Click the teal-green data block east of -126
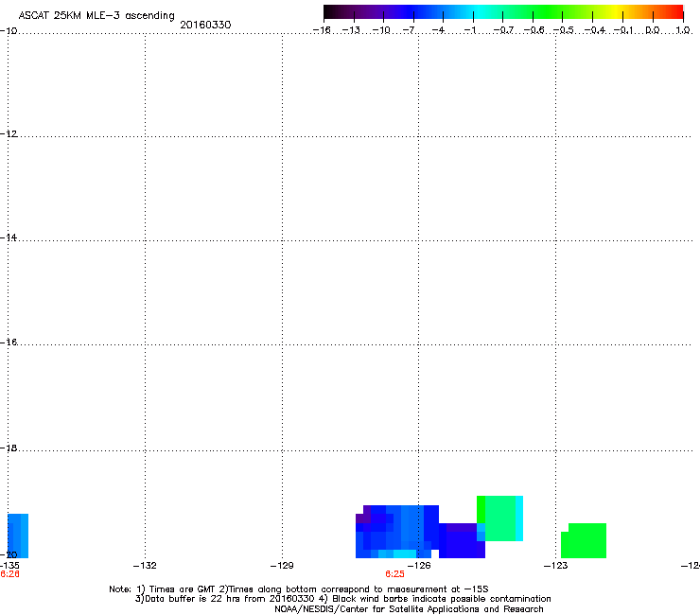700x615 pixels. click(x=500, y=518)
